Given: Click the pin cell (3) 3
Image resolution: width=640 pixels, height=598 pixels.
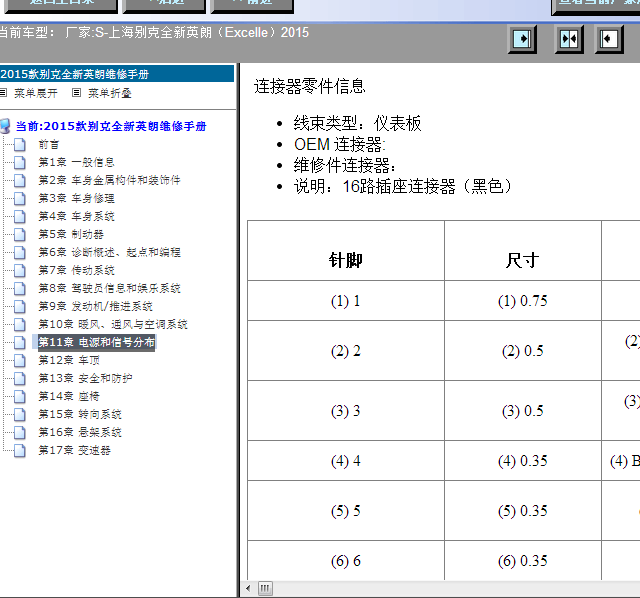Looking at the screenshot, I should [x=346, y=411].
